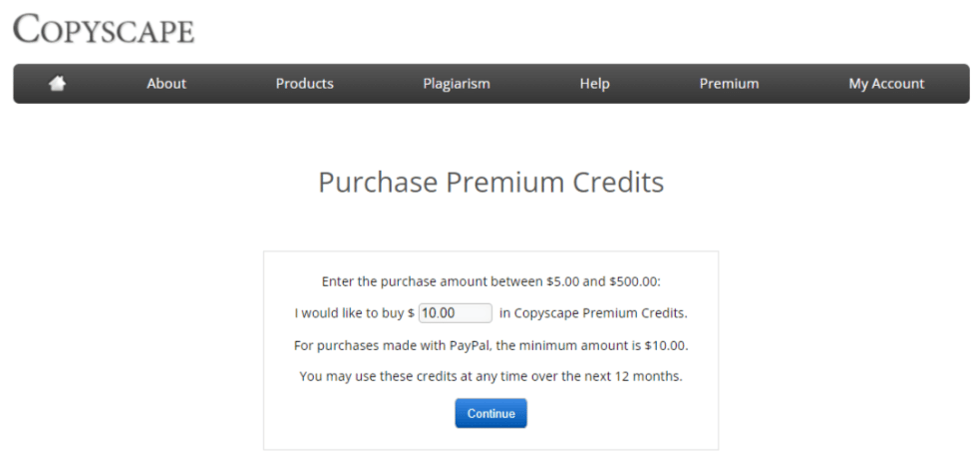The height and width of the screenshot is (455, 980).
Task: Open the Help section
Action: pos(594,84)
